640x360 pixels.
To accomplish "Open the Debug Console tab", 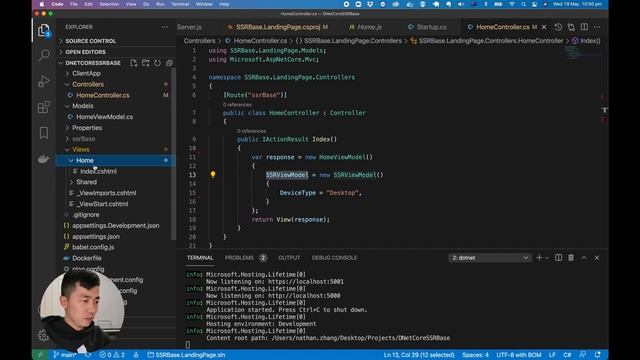I will coord(334,258).
